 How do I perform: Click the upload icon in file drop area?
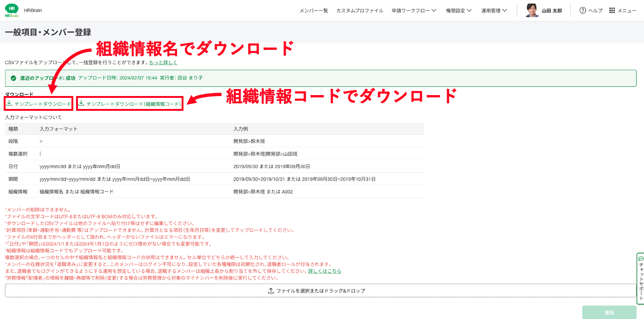pos(271,291)
